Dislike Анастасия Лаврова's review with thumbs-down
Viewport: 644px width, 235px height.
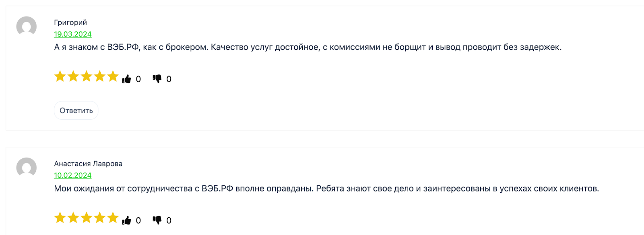pos(157,220)
